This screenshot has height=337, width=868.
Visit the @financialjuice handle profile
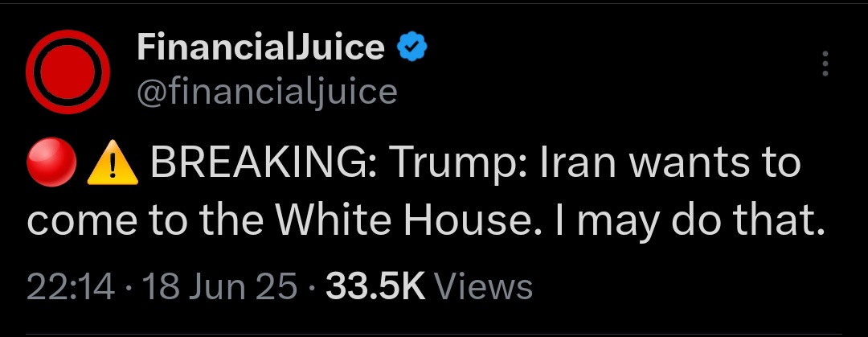point(267,92)
